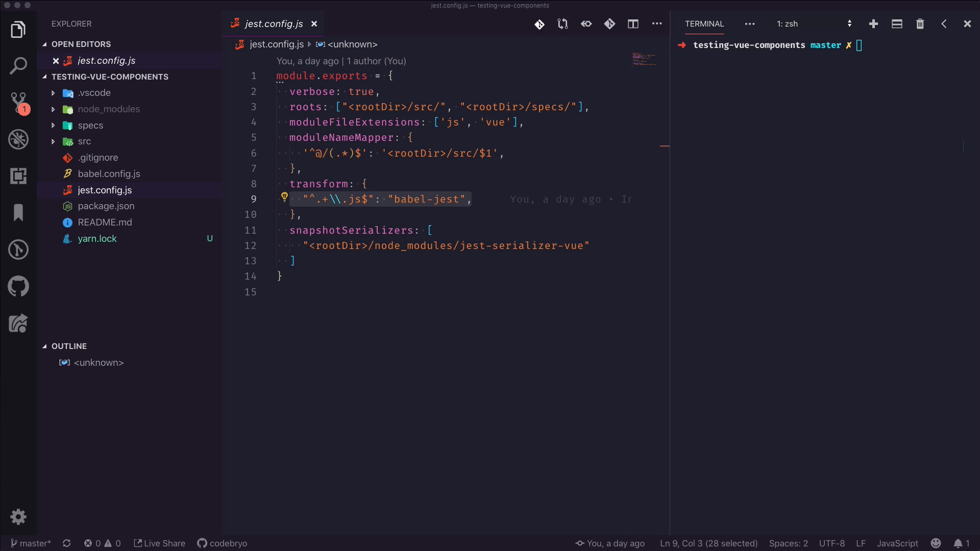Start Live Share from status bar

(x=159, y=543)
